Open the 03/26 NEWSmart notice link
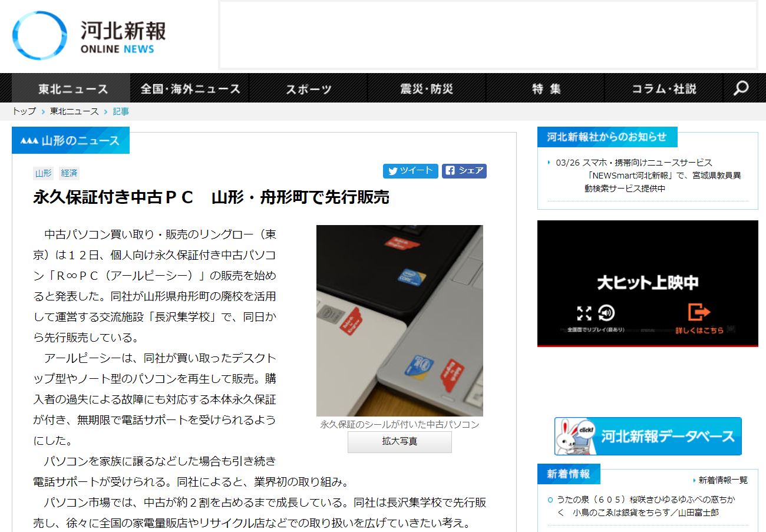 coord(648,176)
